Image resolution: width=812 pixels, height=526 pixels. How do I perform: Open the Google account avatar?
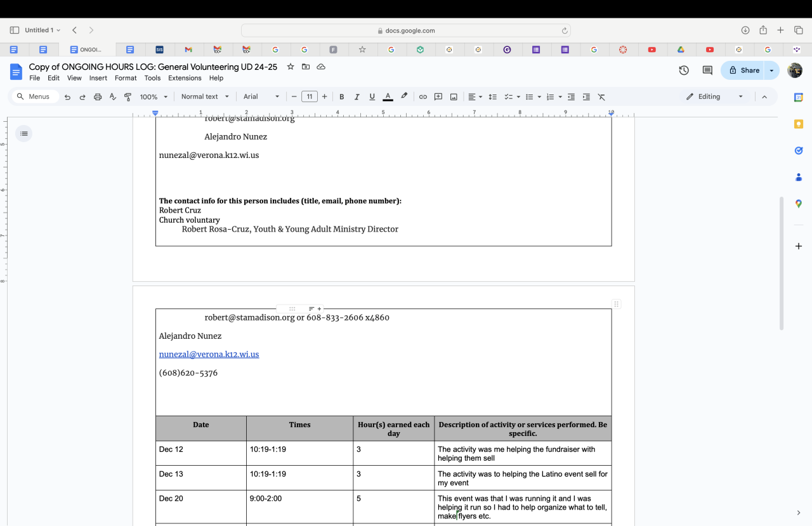click(795, 70)
